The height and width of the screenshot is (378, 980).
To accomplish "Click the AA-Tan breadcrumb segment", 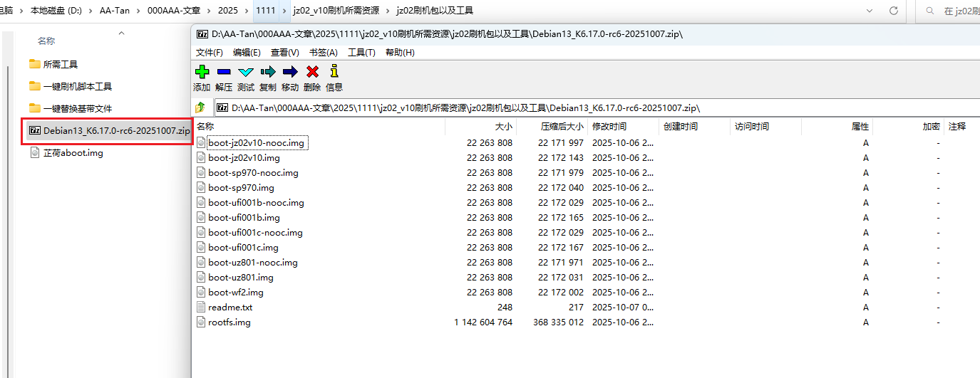I will point(113,11).
